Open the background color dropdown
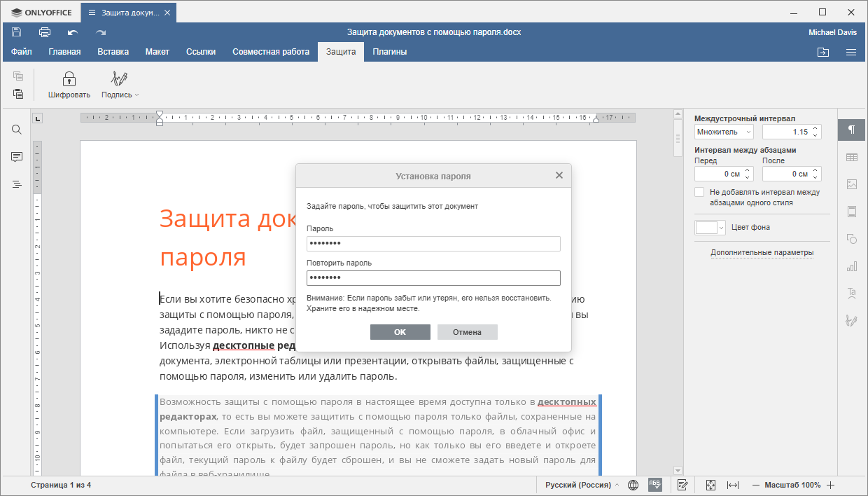This screenshot has width=868, height=496. pos(710,228)
